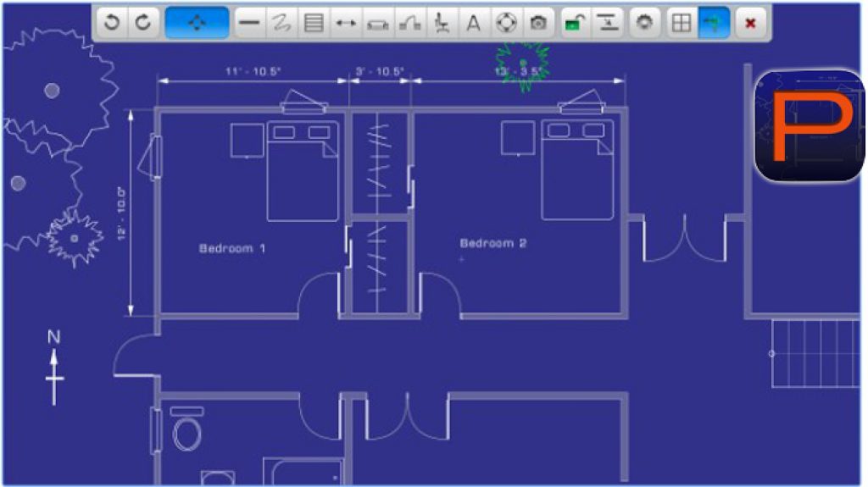Image resolution: width=868 pixels, height=487 pixels.
Task: Select the freehand squiggle drawing tool
Action: point(281,23)
